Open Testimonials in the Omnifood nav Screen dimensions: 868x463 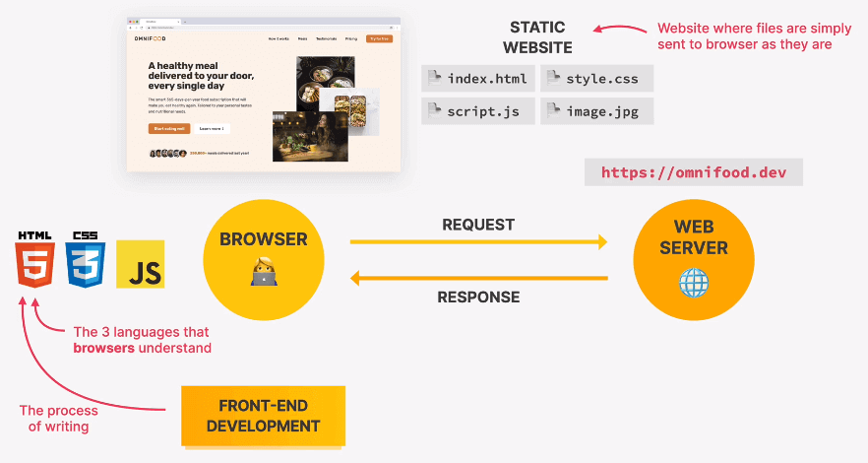pos(327,38)
